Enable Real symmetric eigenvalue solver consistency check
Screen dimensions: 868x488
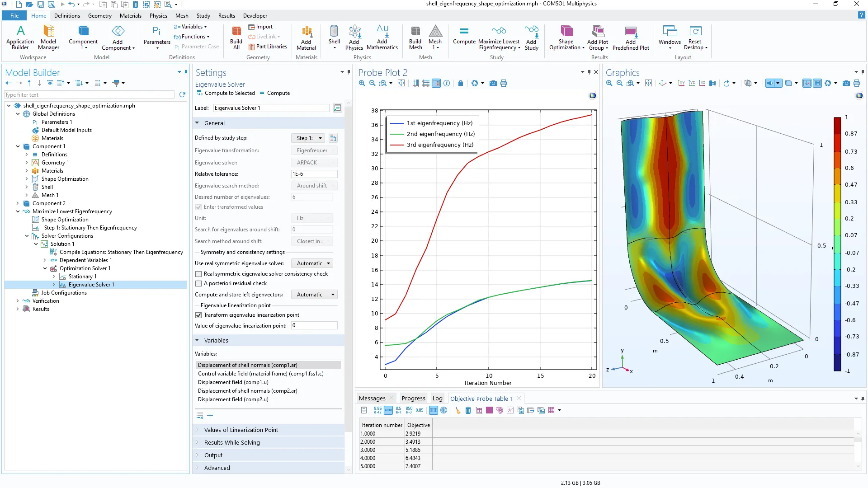pos(198,274)
